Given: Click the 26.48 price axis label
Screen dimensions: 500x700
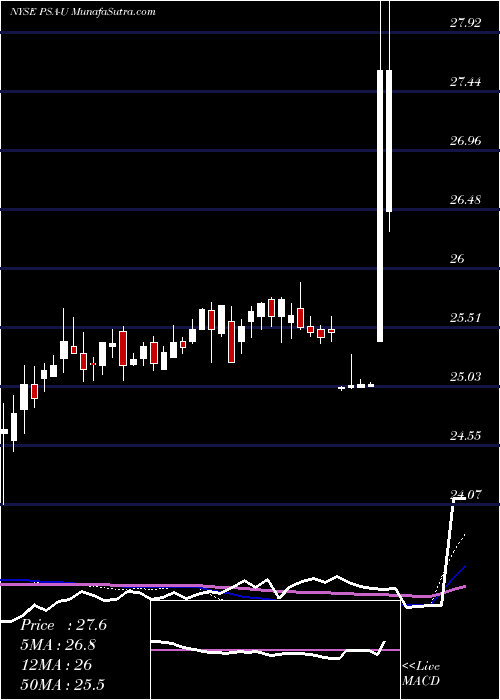Looking at the screenshot, I should [465, 200].
